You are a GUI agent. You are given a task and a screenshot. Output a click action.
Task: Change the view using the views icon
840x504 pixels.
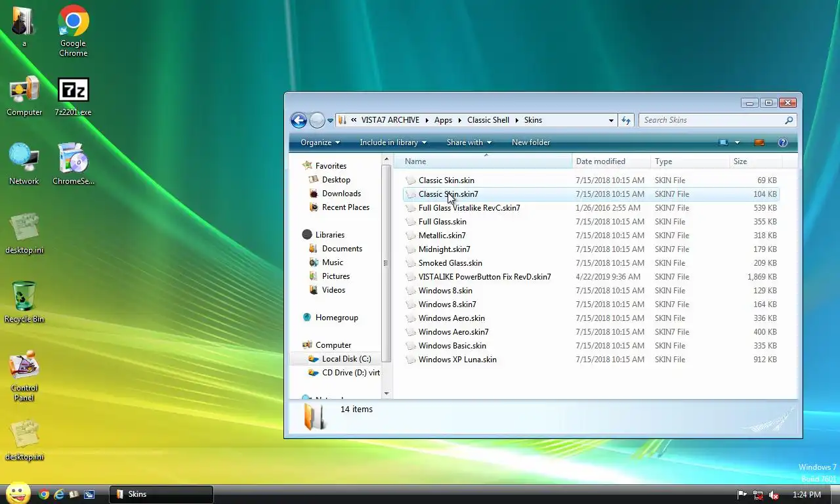pyautogui.click(x=723, y=142)
